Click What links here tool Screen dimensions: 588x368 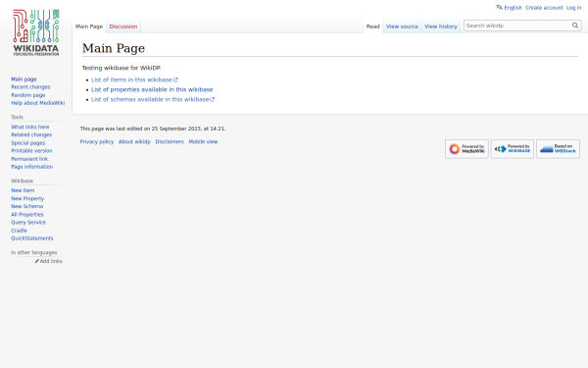click(x=30, y=127)
